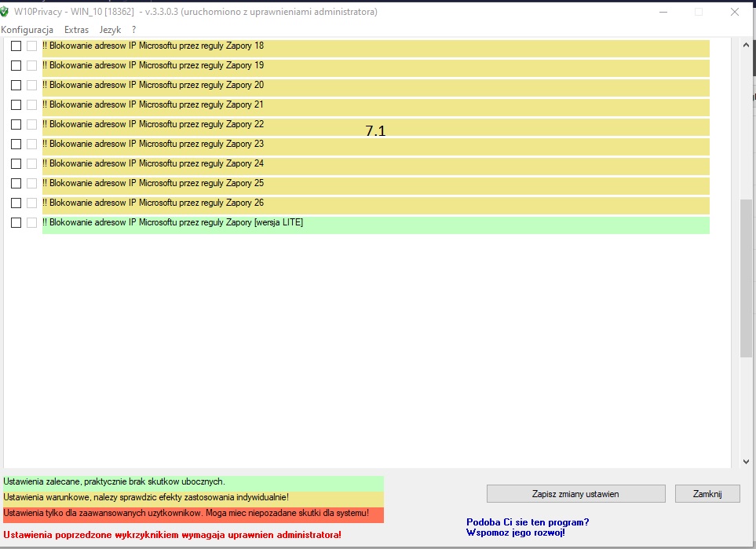Viewport: 756px width, 549px height.
Task: Toggle second gray checkbox for Zapory 26
Action: [32, 203]
